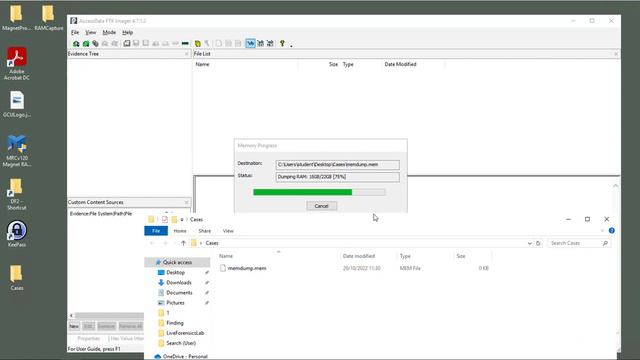Select the automatic file view mode icon
The width and height of the screenshot is (640, 360).
pos(251,43)
